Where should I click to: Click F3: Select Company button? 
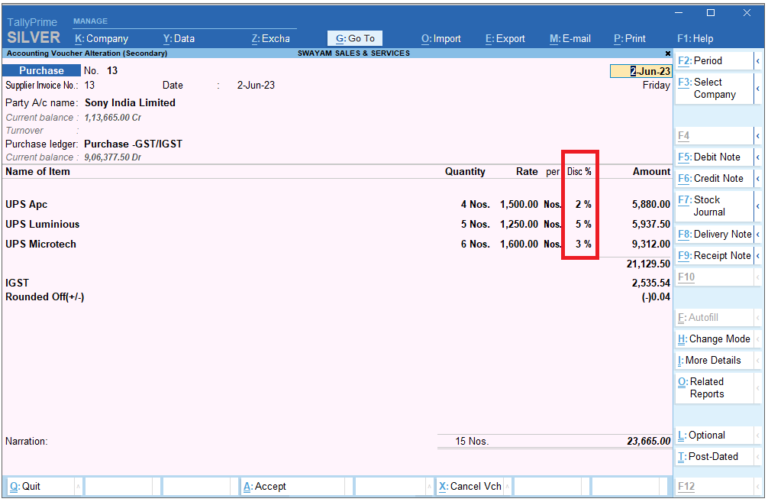coord(714,88)
